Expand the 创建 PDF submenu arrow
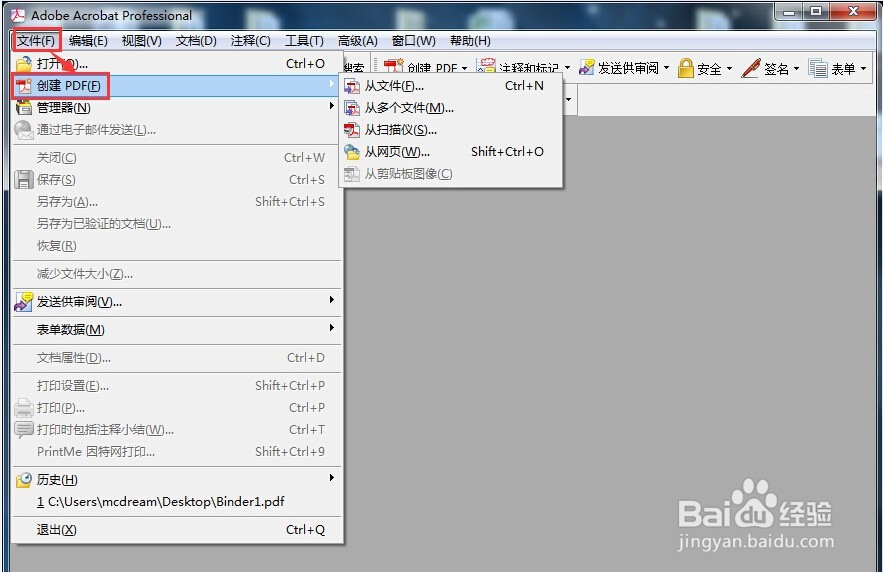 pos(332,84)
